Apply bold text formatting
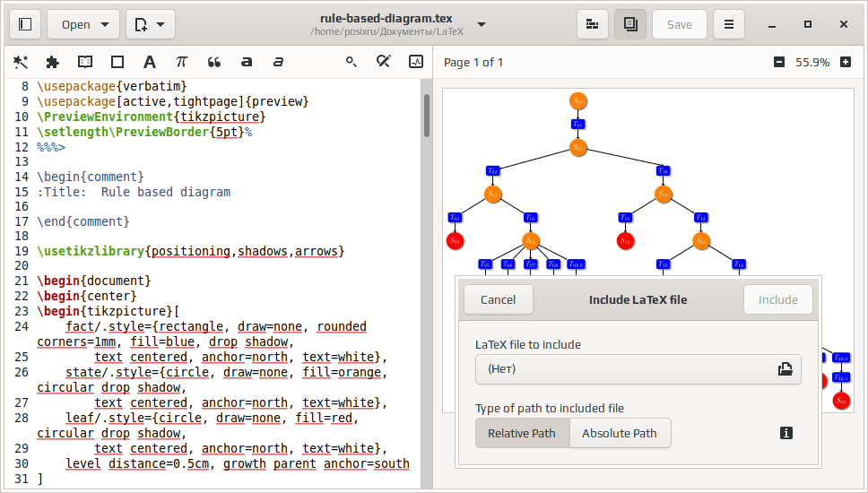 click(247, 62)
